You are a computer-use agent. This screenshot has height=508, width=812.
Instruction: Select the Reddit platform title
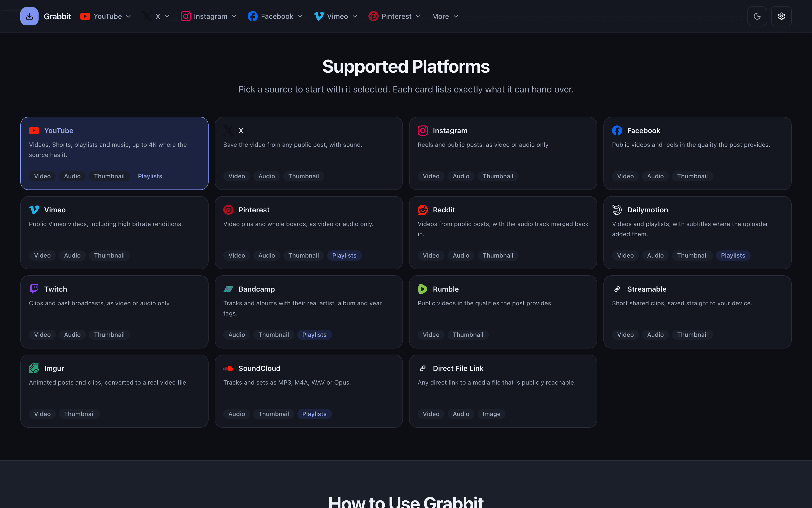point(444,210)
